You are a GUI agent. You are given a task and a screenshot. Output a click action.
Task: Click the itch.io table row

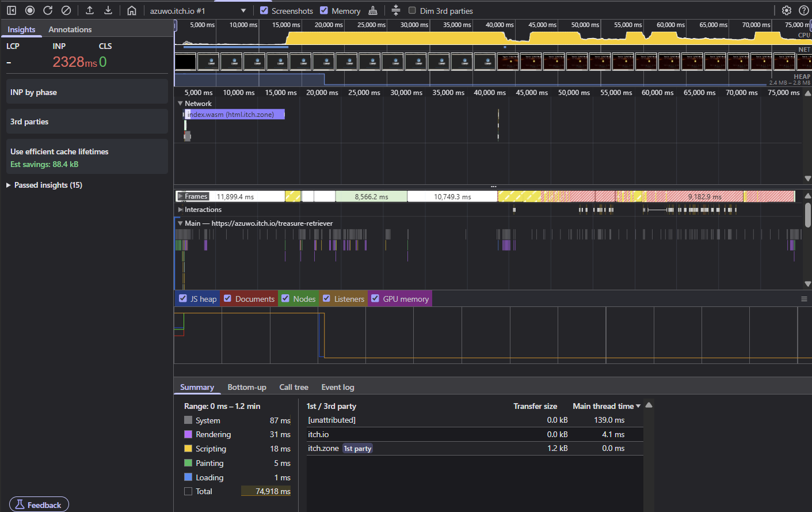[x=475, y=434]
